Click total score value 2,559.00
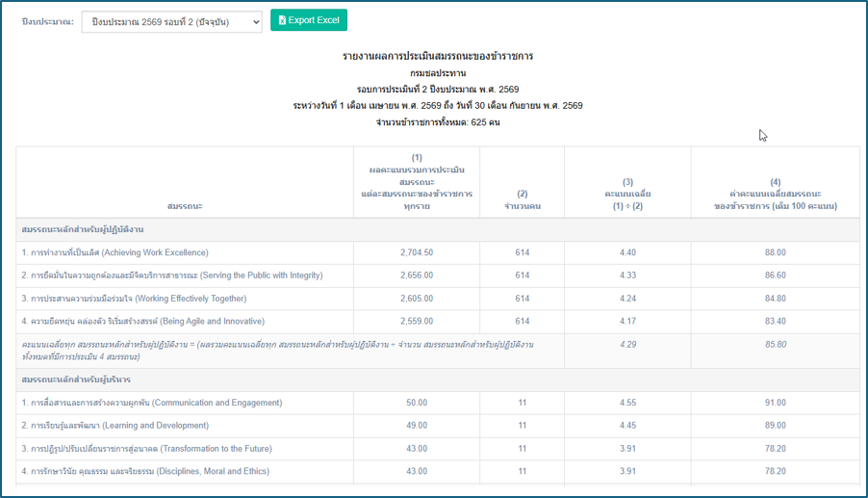The width and height of the screenshot is (868, 498). coord(417,322)
